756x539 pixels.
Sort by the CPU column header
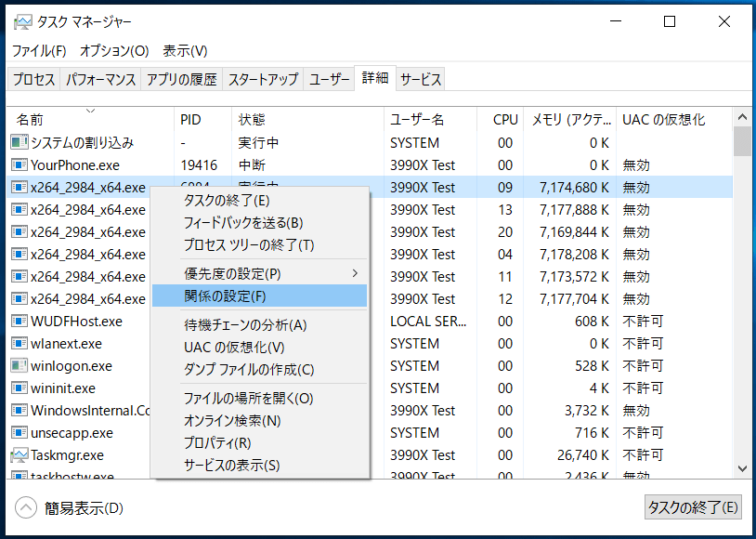pyautogui.click(x=501, y=119)
